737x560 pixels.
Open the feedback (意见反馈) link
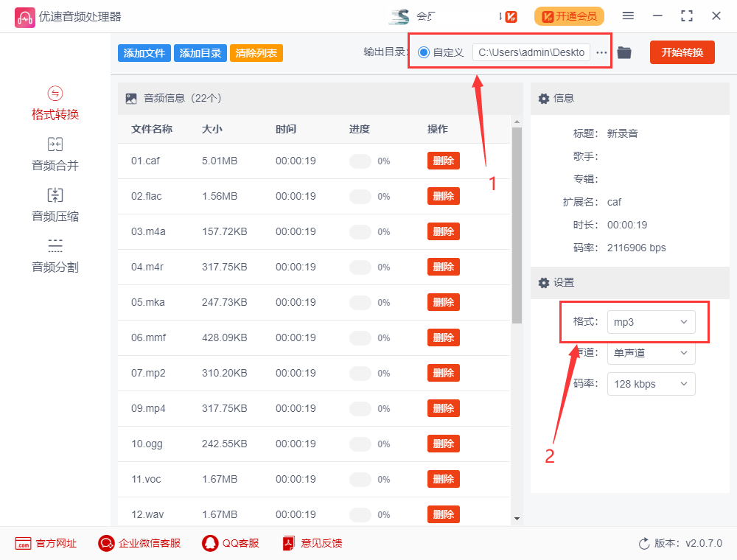click(312, 544)
